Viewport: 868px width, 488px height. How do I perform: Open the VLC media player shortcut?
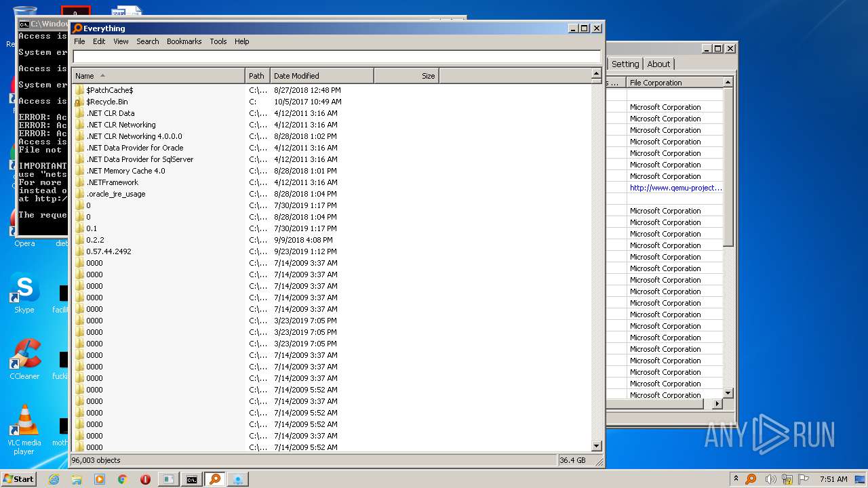[x=24, y=429]
